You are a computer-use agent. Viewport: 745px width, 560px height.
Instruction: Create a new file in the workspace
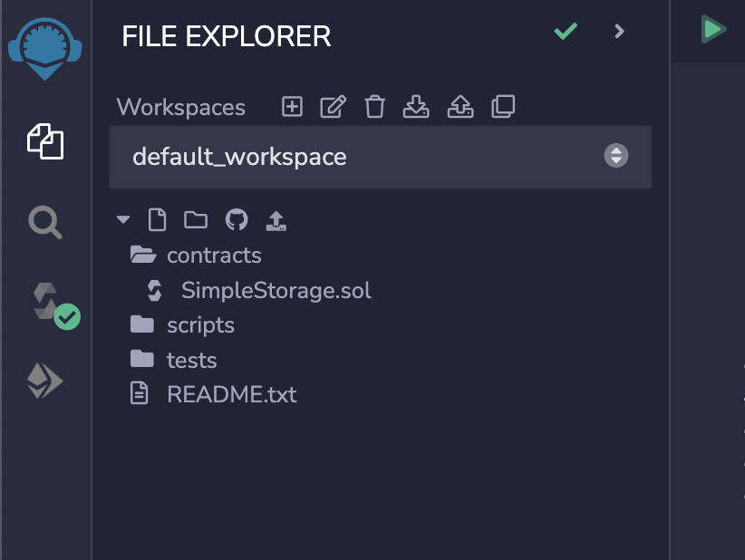click(157, 220)
